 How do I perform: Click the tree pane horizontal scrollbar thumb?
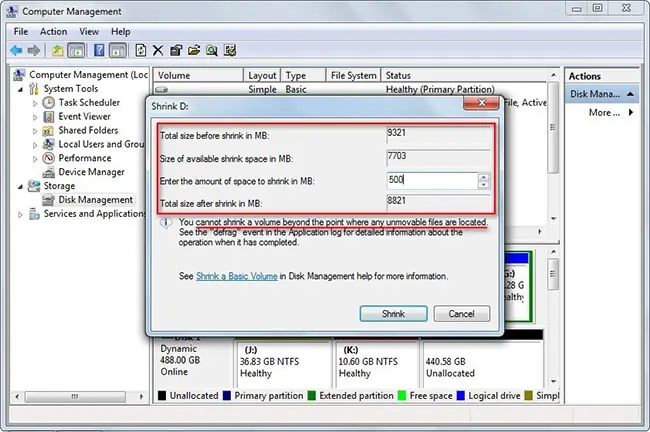[75, 397]
